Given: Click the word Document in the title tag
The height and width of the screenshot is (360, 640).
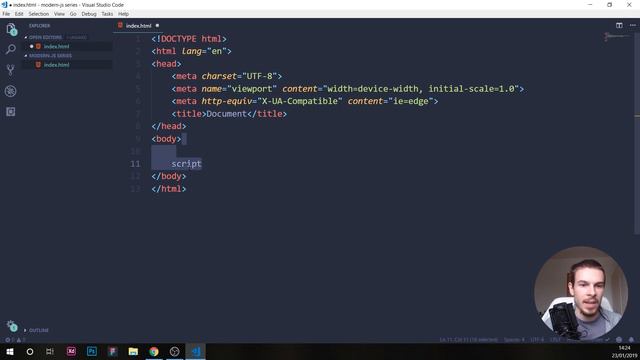Looking at the screenshot, I should coord(227,114).
